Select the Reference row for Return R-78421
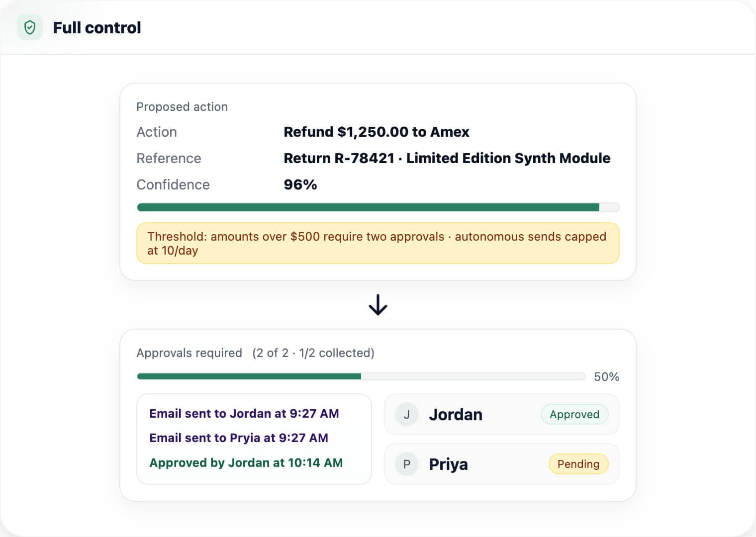This screenshot has height=537, width=756. (x=169, y=158)
